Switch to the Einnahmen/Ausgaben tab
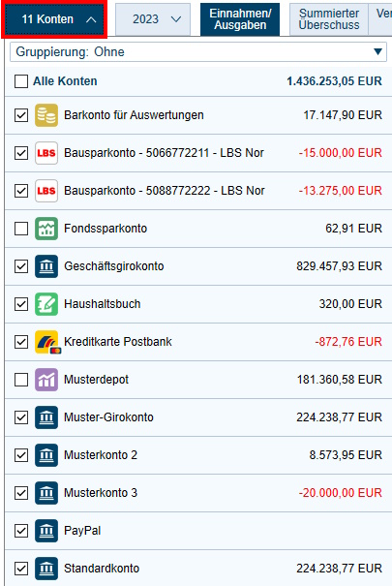Image resolution: width=392 pixels, height=586 pixels. tap(240, 19)
